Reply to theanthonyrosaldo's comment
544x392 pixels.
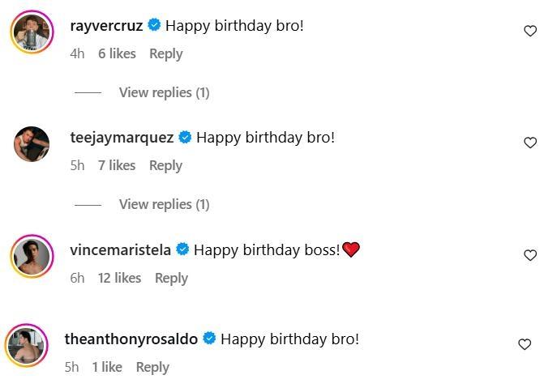[x=152, y=367]
